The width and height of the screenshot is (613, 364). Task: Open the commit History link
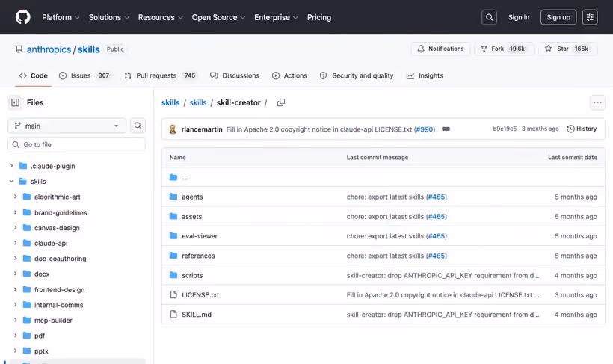point(582,129)
